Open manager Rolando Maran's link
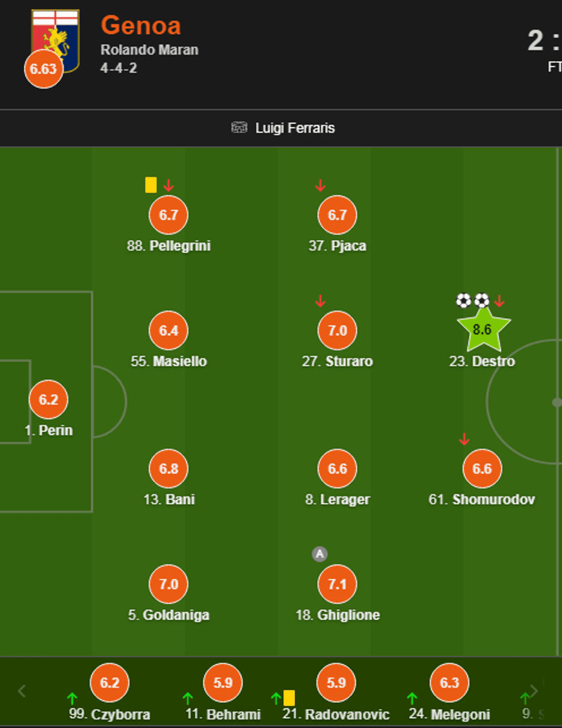 point(149,50)
